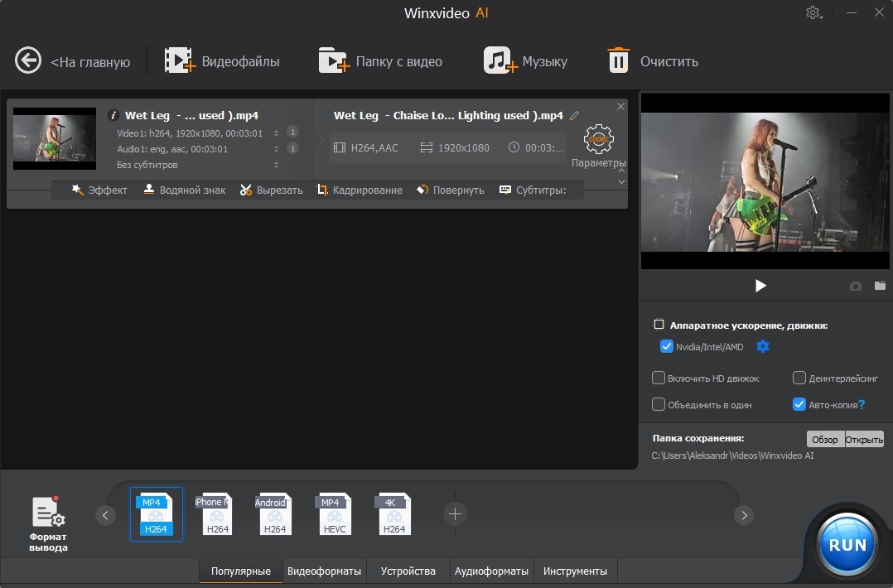Start conversion with the RUN button
The height and width of the screenshot is (588, 893).
(847, 545)
